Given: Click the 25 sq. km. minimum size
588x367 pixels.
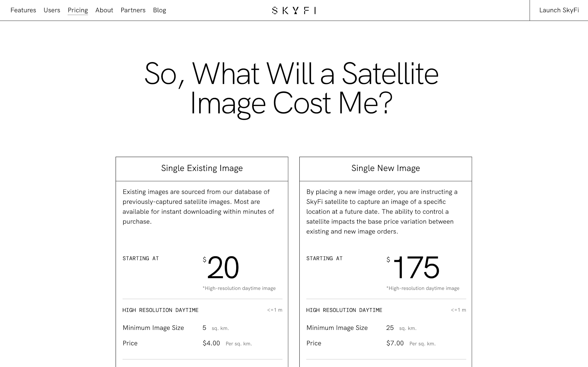Looking at the screenshot, I should pos(390,328).
